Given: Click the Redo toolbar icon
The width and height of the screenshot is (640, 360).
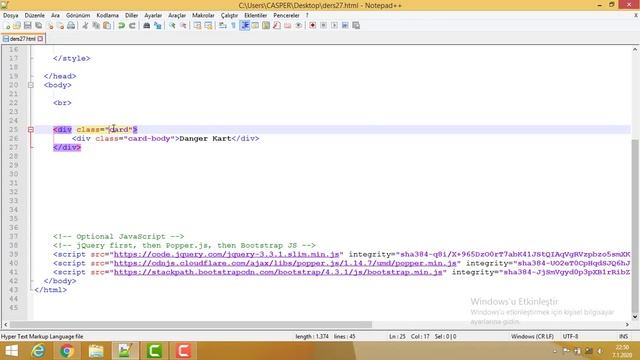Looking at the screenshot, I should pos(132,25).
